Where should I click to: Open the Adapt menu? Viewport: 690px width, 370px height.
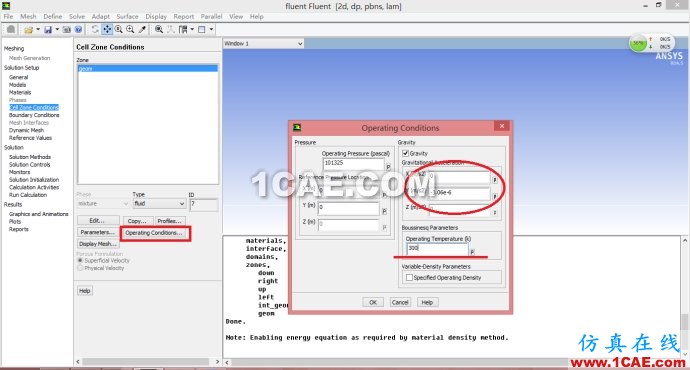(x=100, y=16)
